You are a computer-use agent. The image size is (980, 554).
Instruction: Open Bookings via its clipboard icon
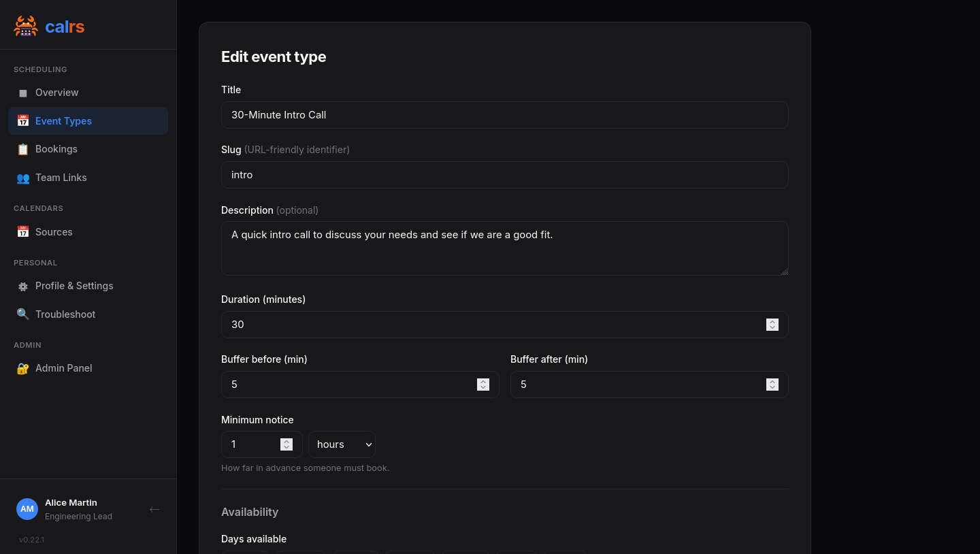23,149
